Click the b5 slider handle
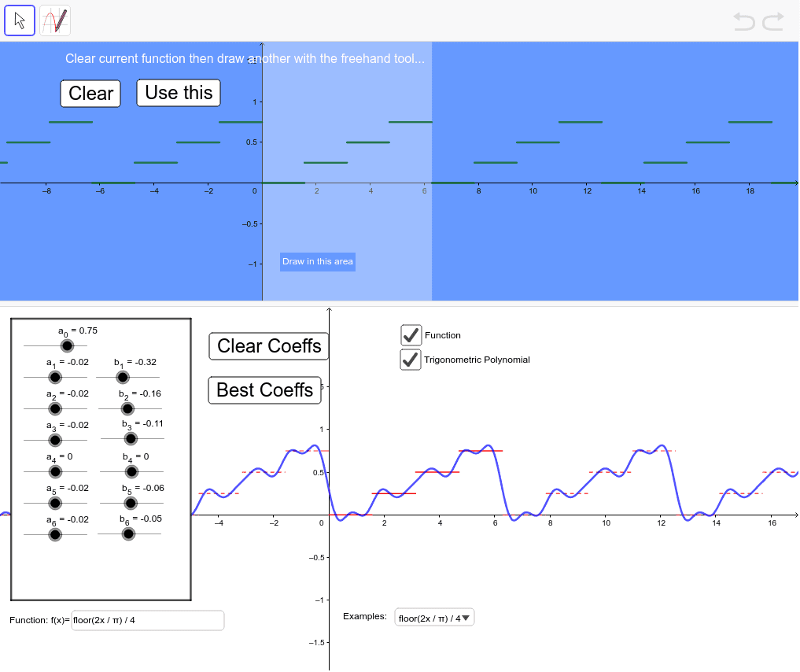Image resolution: width=800 pixels, height=672 pixels. point(131,503)
